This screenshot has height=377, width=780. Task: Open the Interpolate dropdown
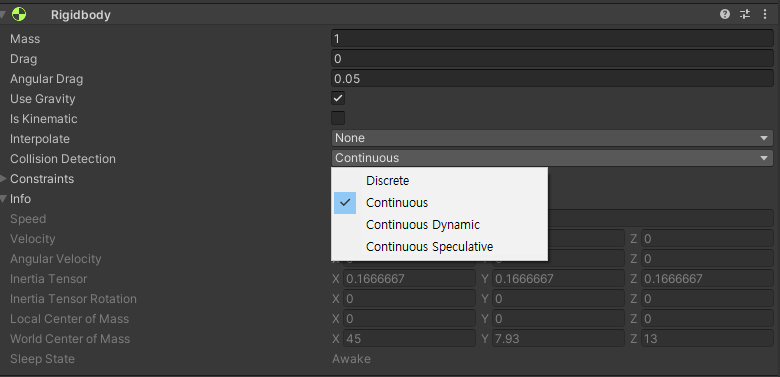pyautogui.click(x=552, y=138)
